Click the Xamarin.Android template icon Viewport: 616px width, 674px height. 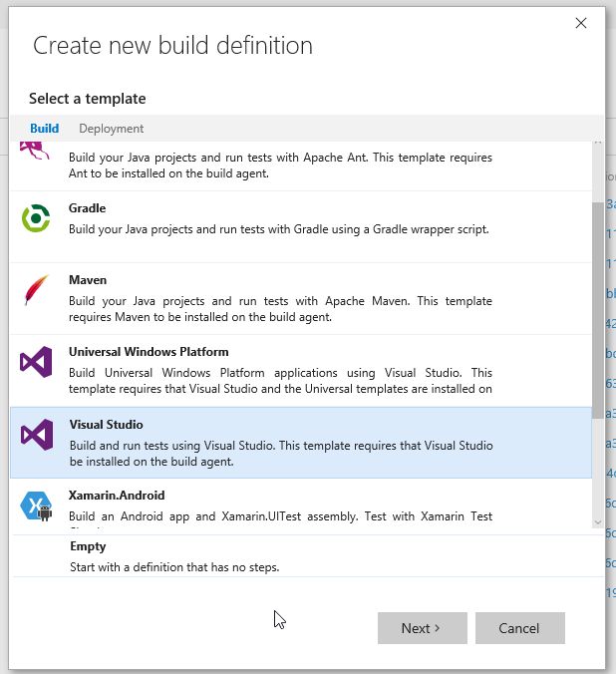tap(36, 505)
